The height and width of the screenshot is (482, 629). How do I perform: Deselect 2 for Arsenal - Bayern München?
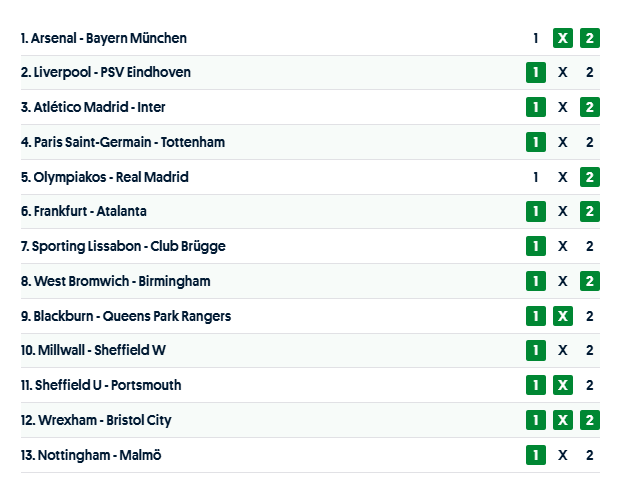coord(590,38)
